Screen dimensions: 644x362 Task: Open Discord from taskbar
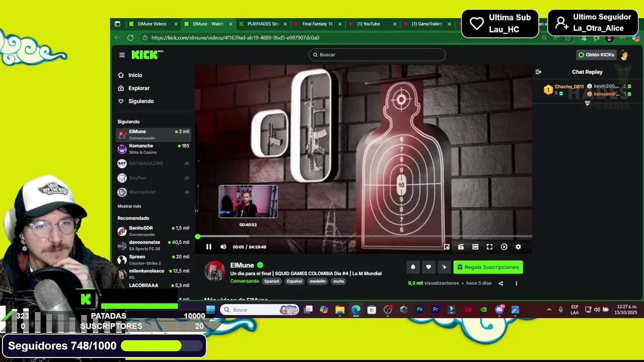coord(499,310)
